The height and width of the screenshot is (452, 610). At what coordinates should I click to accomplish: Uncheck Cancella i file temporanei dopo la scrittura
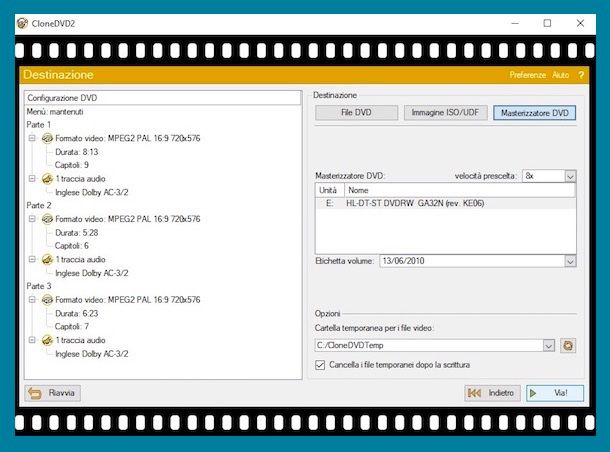coord(320,365)
